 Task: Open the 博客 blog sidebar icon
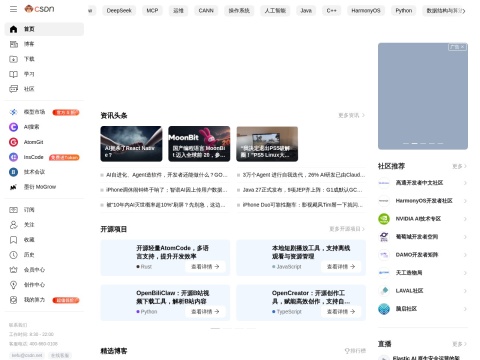[x=13, y=44]
